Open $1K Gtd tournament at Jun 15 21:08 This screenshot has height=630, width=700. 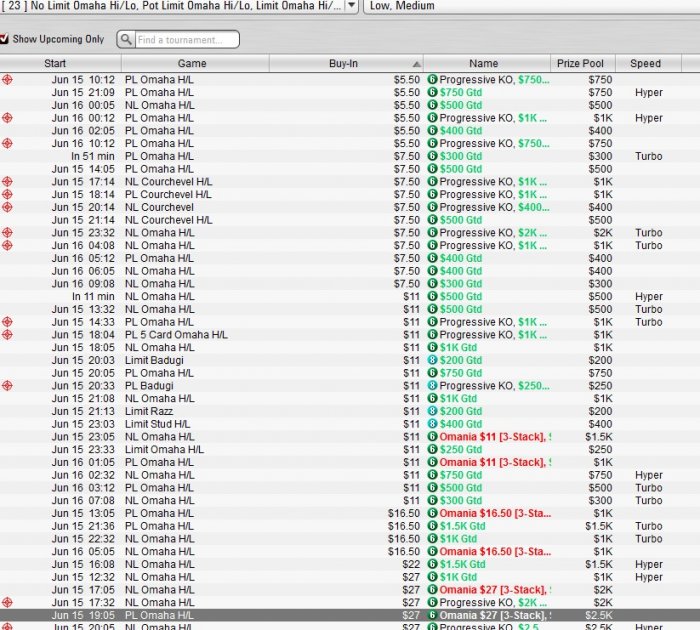click(458, 398)
